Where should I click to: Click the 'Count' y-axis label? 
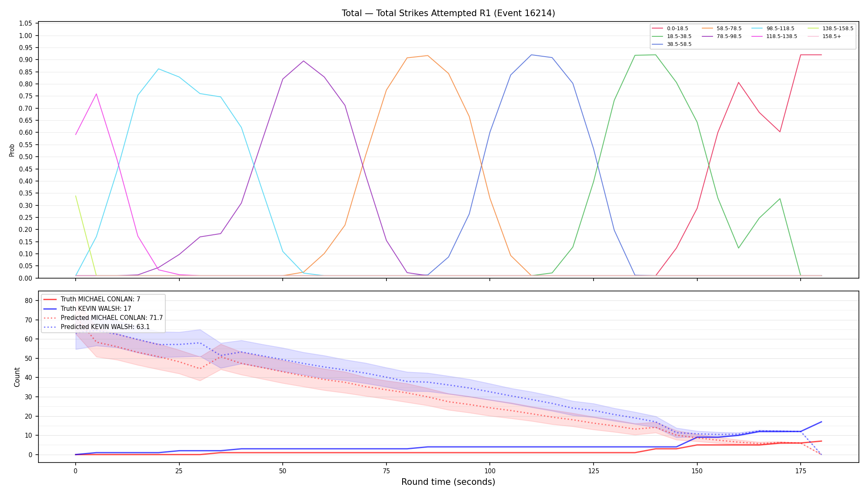(17, 377)
